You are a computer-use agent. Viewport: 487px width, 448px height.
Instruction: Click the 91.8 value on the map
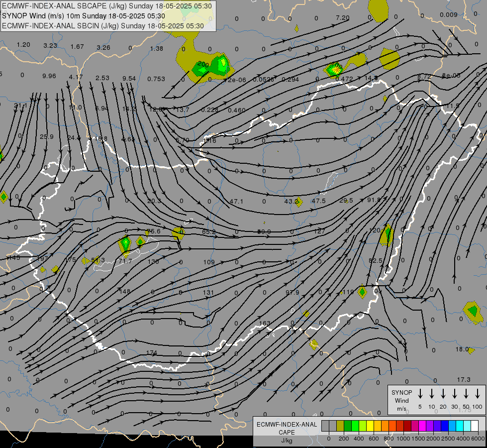tap(374, 200)
